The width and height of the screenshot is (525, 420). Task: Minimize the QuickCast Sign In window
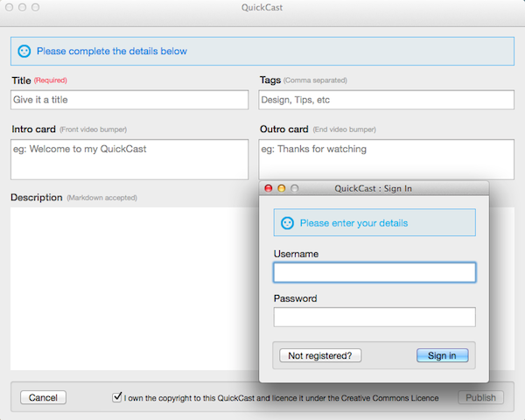click(282, 189)
